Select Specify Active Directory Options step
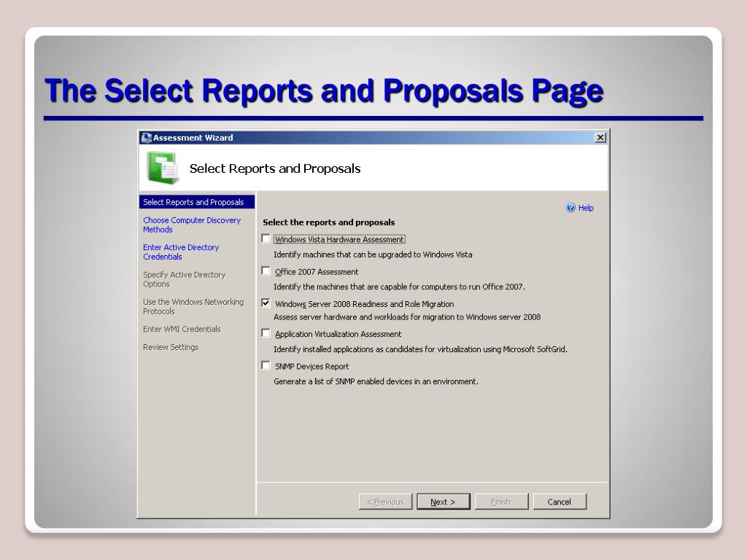 [184, 279]
